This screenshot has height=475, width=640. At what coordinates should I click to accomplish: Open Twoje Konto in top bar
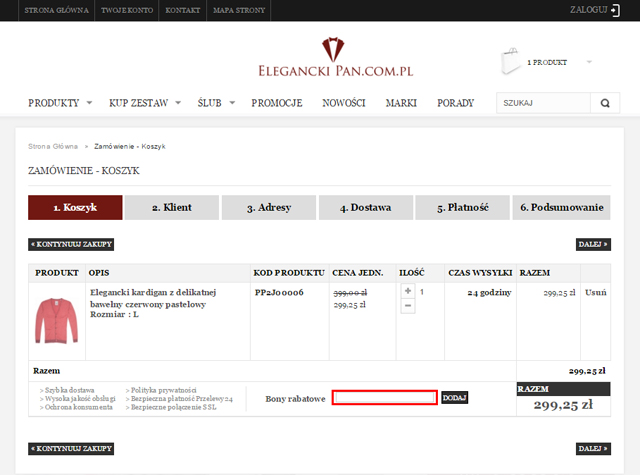point(127,10)
